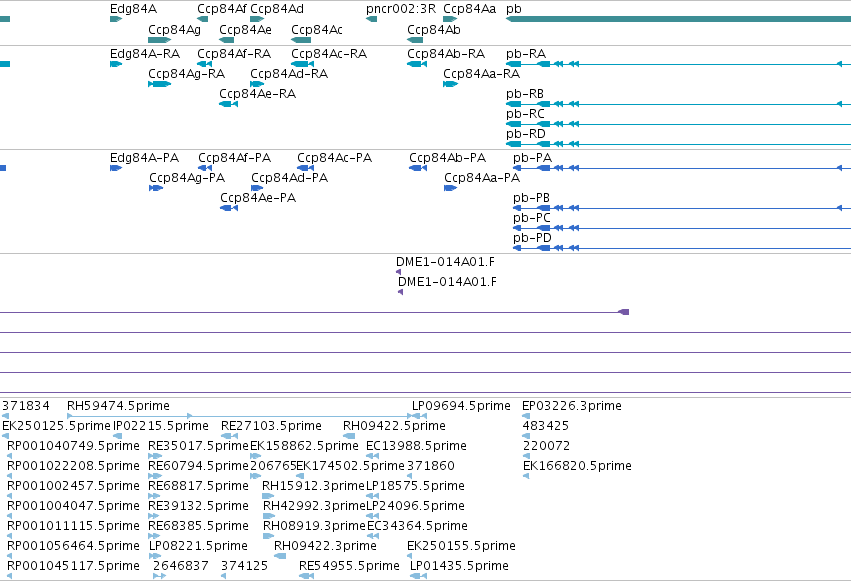851x581 pixels.
Task: Open the RE27103.5prime EST label
Action: pyautogui.click(x=271, y=426)
